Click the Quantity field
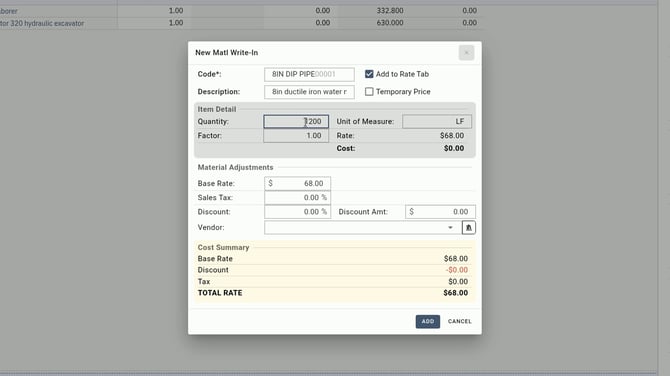Viewport: 670px width, 376px height. tap(296, 121)
